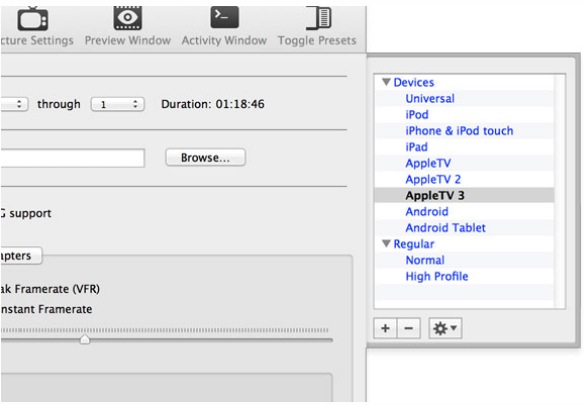Click the video quality slider handle
Viewport: 586px width, 405px height.
[85, 339]
